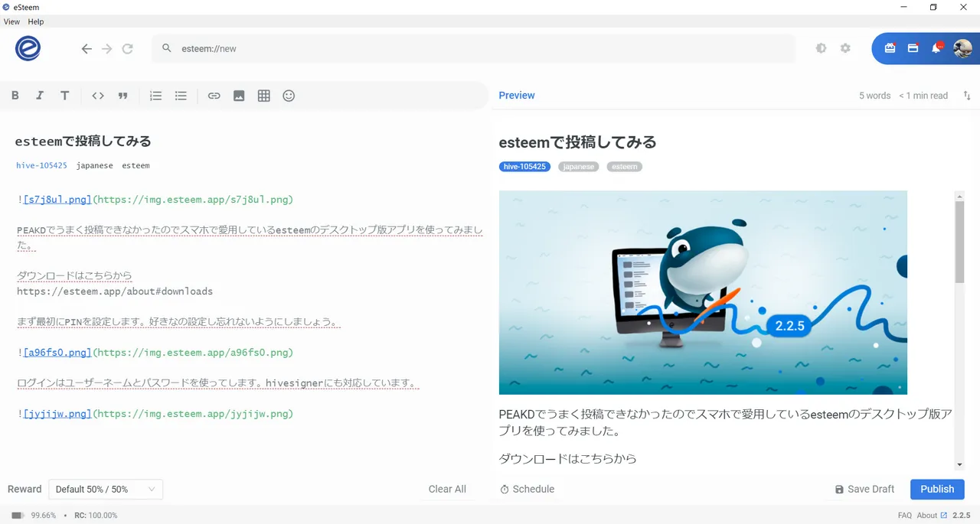Insert an image into the post

coord(239,96)
